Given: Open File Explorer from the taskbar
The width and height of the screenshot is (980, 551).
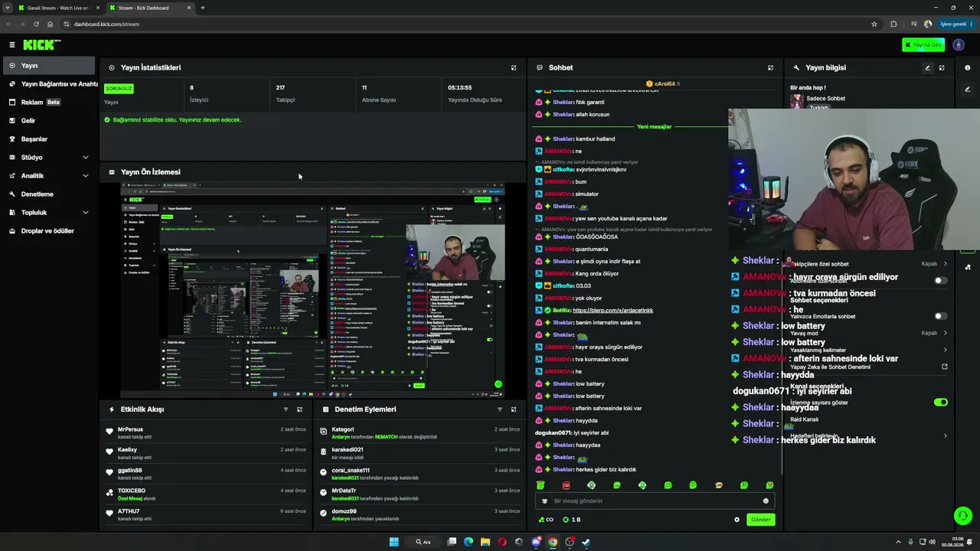Looking at the screenshot, I should tap(485, 542).
